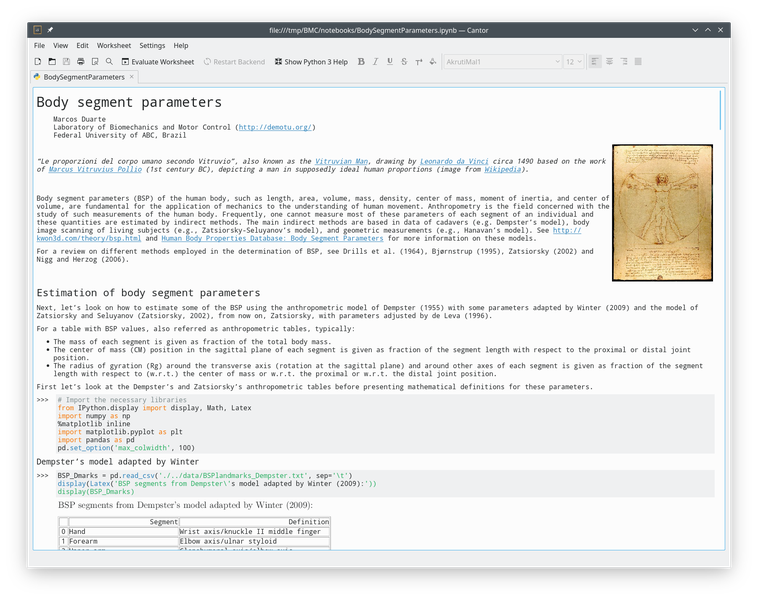Open the Marcus Vitruvius Pollio link
This screenshot has width=758, height=600.
click(x=95, y=169)
